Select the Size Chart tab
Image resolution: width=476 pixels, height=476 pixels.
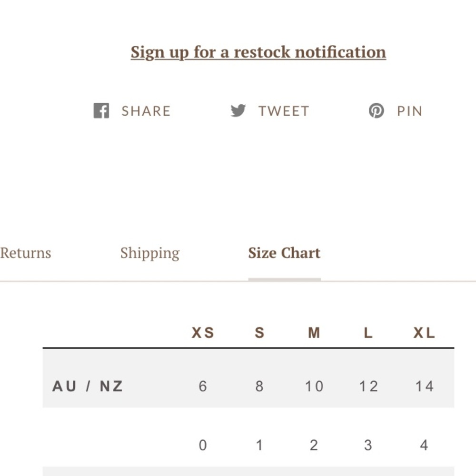tap(285, 253)
